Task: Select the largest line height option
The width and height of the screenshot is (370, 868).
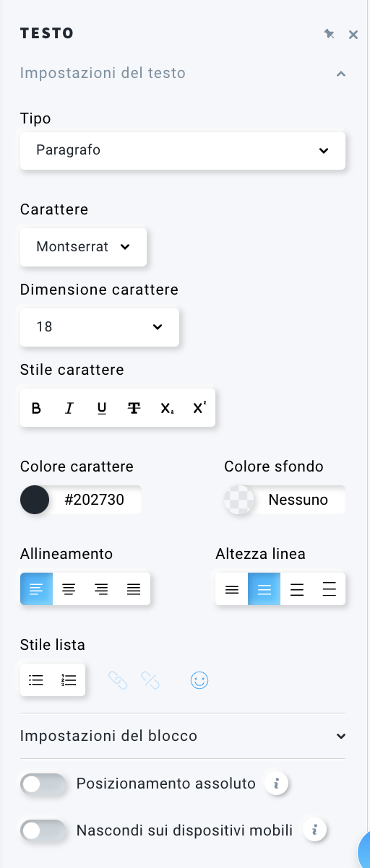Action: 330,589
